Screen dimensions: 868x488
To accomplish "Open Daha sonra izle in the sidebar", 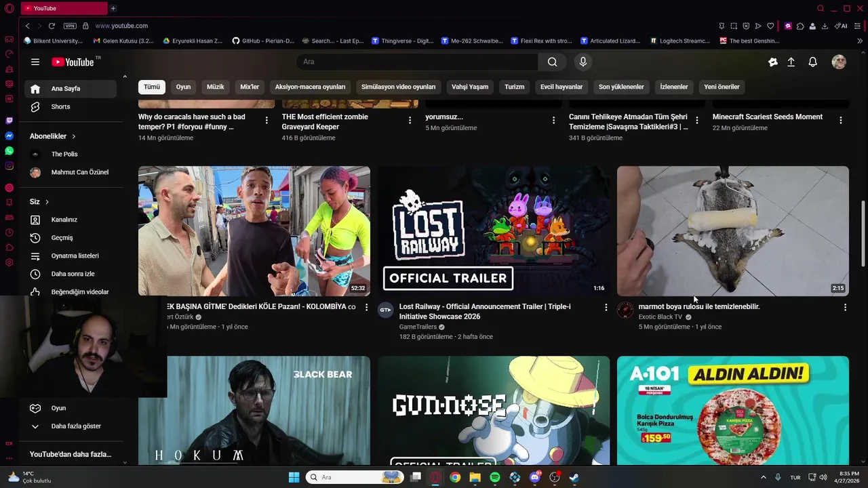I will tap(71, 274).
